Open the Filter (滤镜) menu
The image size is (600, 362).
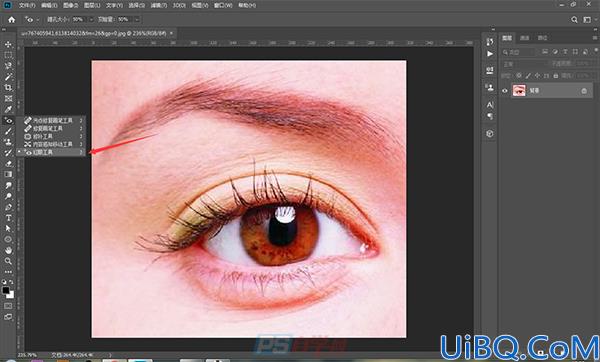(159, 5)
